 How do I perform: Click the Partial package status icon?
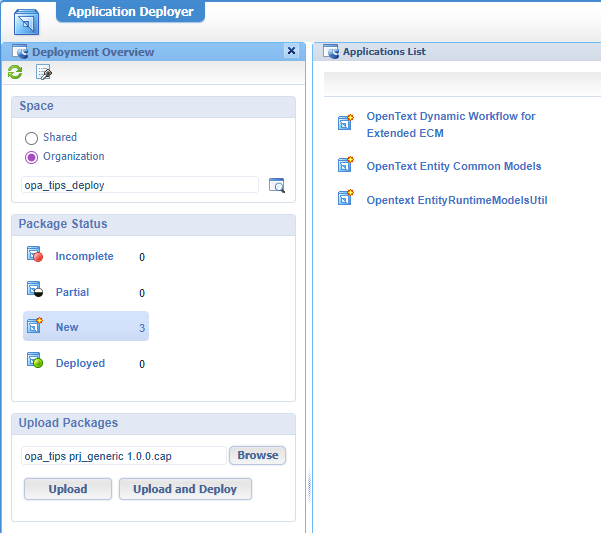click(35, 292)
